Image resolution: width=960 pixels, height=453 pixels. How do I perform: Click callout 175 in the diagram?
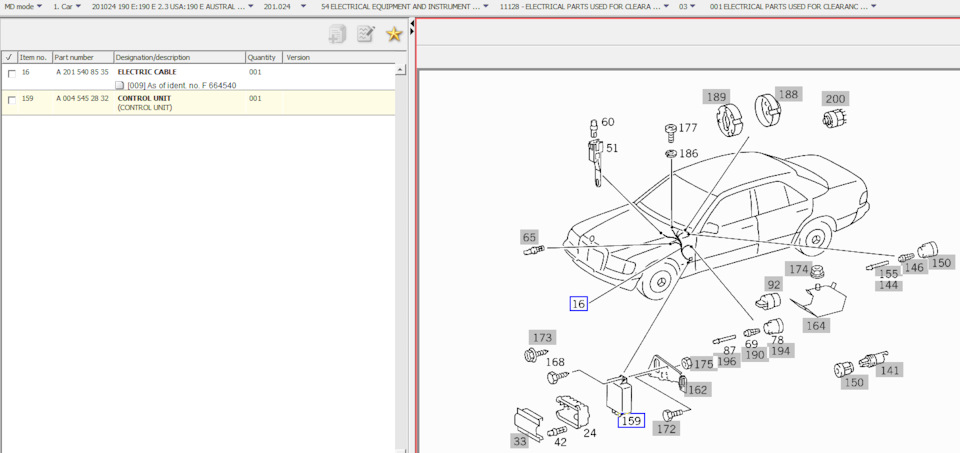click(703, 364)
